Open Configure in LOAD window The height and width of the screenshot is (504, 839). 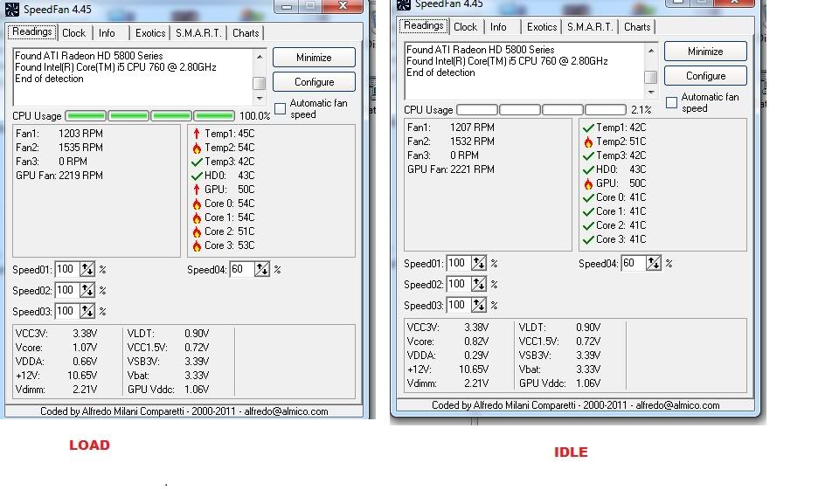click(x=314, y=82)
